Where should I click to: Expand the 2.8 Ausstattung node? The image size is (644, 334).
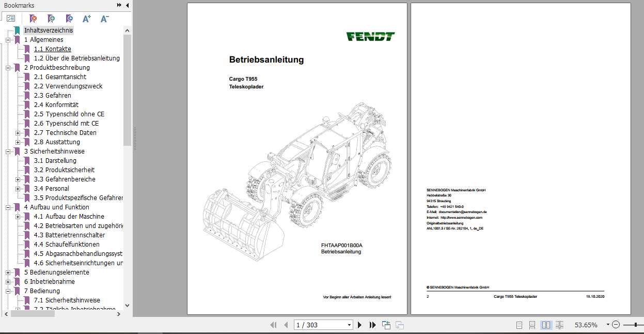point(18,142)
